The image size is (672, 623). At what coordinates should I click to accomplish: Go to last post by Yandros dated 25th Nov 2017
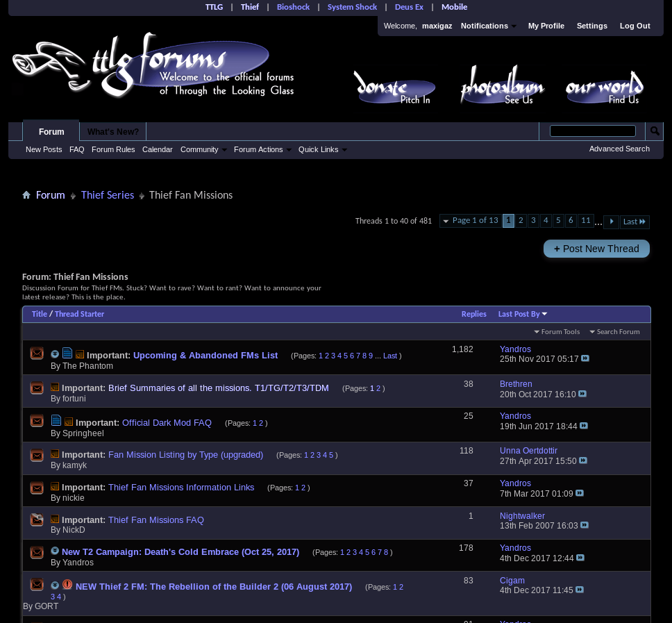pos(585,358)
